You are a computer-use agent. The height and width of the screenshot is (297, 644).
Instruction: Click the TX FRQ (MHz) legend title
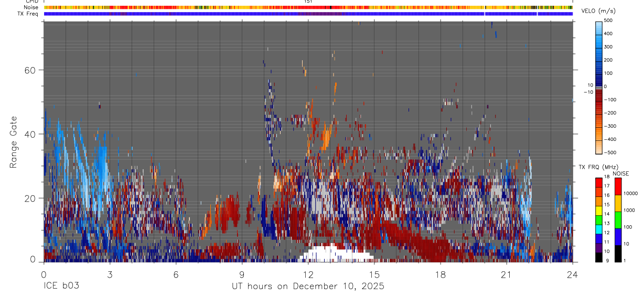598,167
